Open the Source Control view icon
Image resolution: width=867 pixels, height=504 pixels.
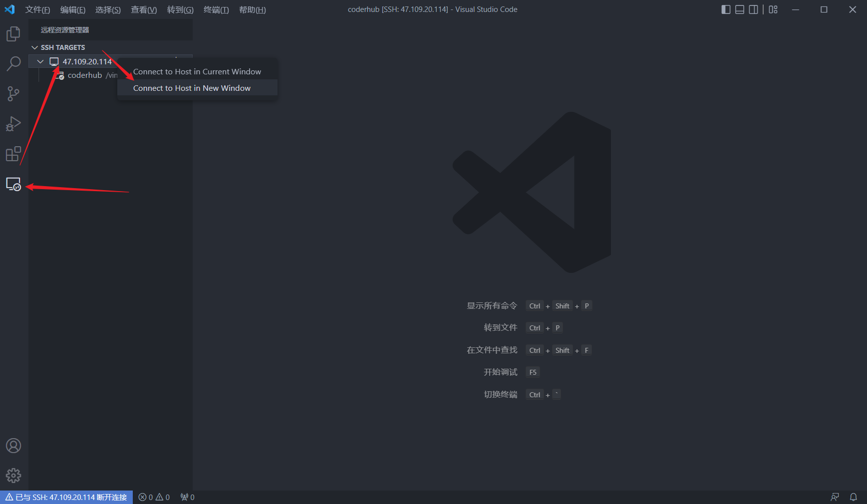point(13,94)
